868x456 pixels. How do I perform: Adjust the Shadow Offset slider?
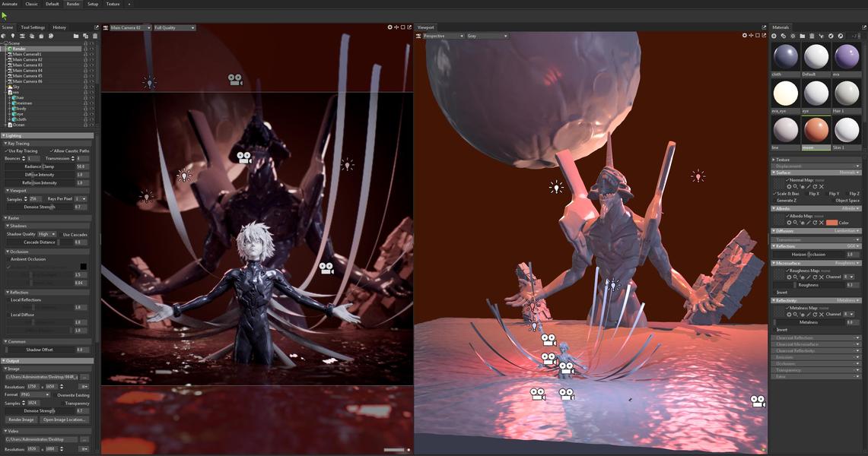(x=40, y=350)
